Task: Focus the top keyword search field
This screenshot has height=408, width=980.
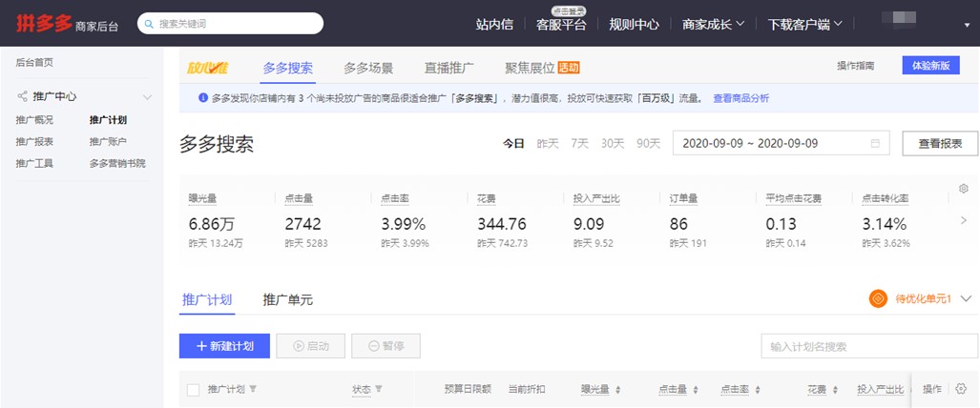Action: pos(231,24)
